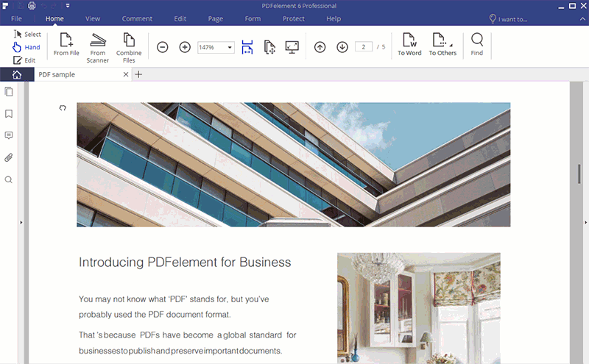Switch to the Page ribbon tab

(x=216, y=19)
